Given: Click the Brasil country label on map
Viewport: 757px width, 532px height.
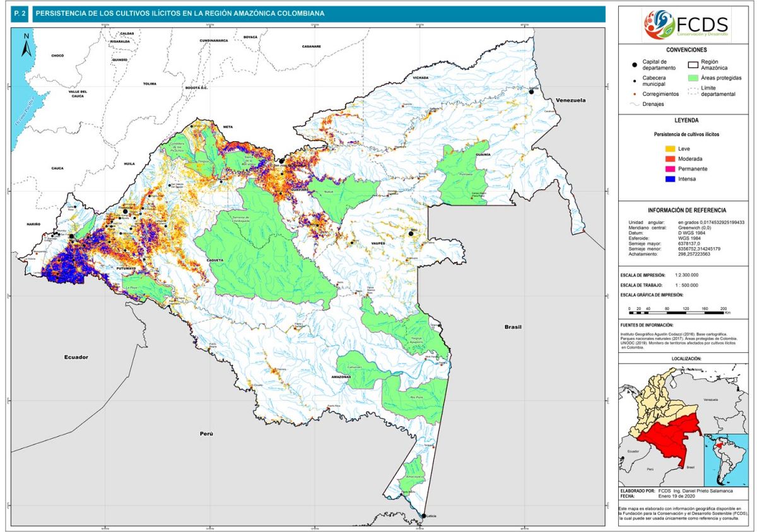Looking at the screenshot, I should pyautogui.click(x=513, y=327).
